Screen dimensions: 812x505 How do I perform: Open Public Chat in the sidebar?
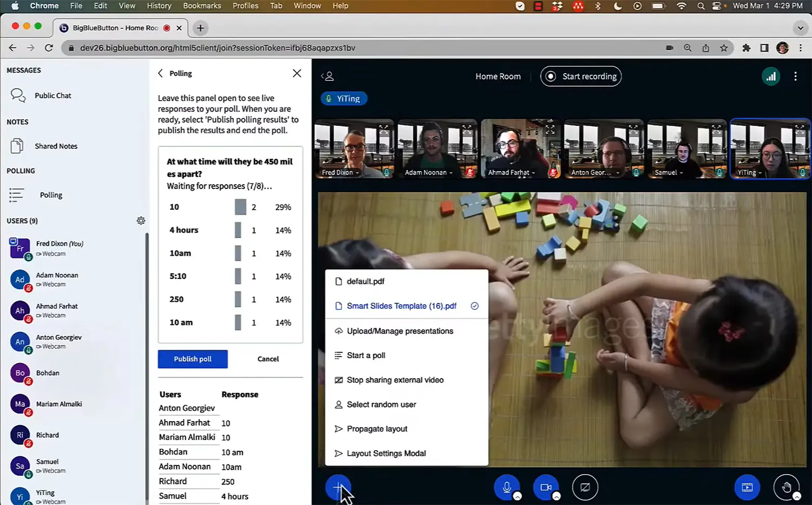coord(53,95)
